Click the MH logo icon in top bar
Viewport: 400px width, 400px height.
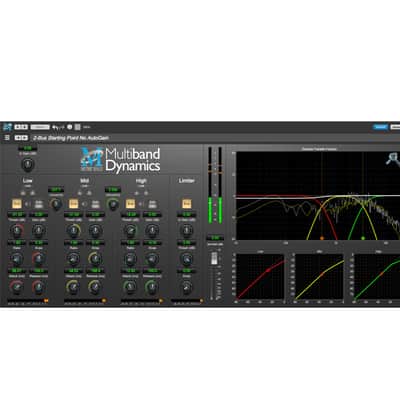tap(7, 127)
